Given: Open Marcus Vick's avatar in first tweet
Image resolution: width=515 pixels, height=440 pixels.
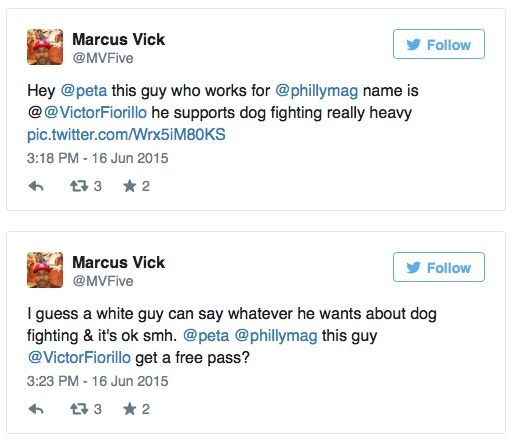Looking at the screenshot, I should (x=45, y=47).
